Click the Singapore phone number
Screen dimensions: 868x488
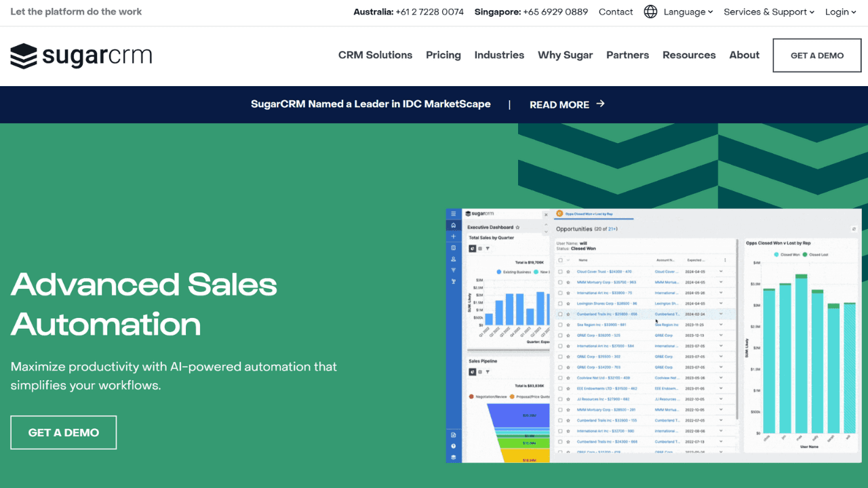tap(555, 12)
